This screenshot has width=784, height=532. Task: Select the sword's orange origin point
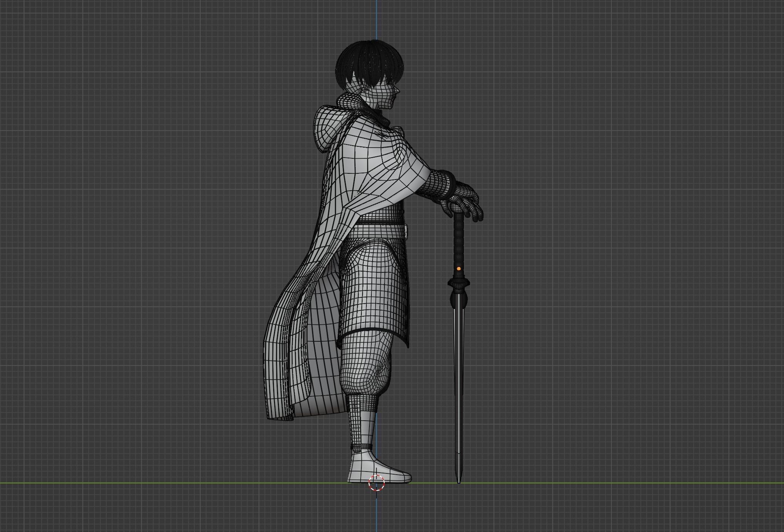point(458,269)
